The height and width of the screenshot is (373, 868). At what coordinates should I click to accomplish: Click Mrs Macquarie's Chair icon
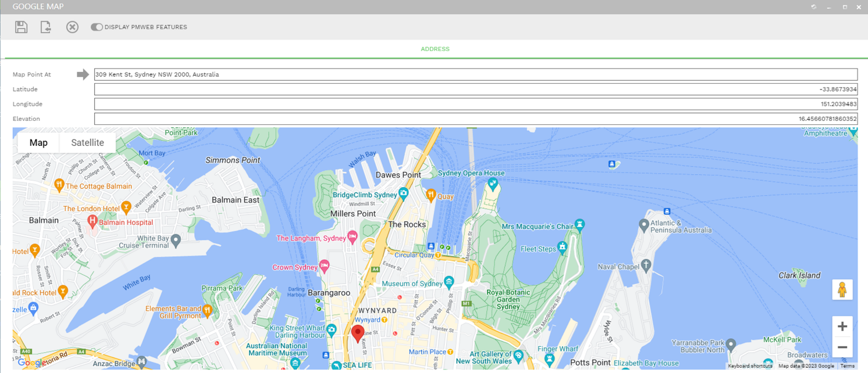(x=579, y=224)
